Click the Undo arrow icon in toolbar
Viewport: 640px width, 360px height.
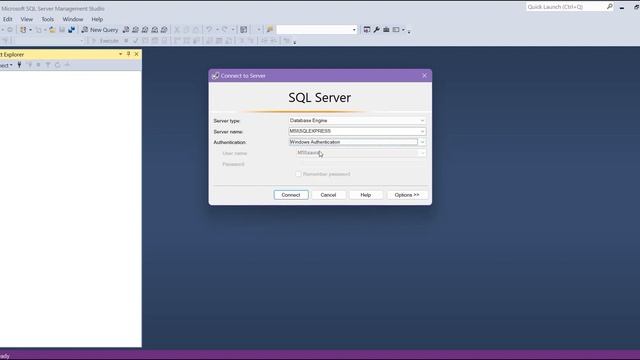[209, 30]
